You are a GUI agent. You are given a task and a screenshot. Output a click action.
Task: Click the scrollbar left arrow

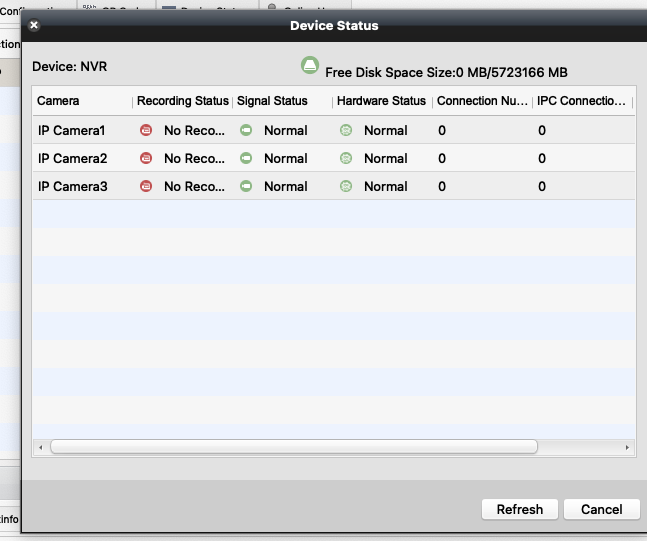tap(41, 447)
